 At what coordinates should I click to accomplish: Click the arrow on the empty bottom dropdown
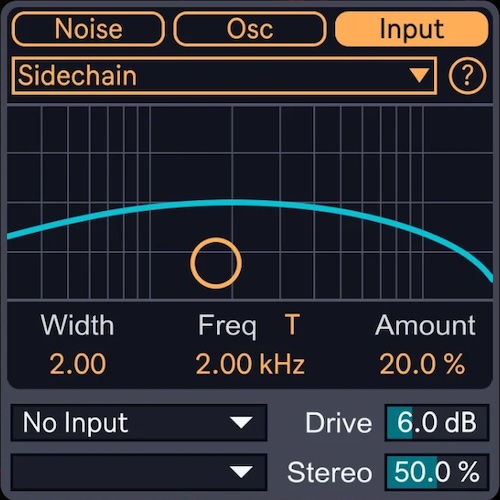click(x=241, y=472)
